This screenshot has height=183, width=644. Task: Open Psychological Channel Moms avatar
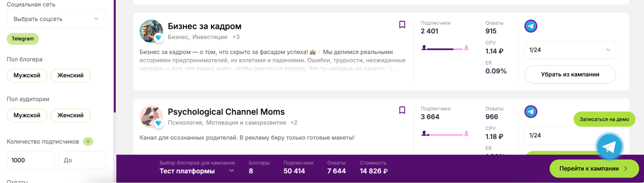(151, 116)
